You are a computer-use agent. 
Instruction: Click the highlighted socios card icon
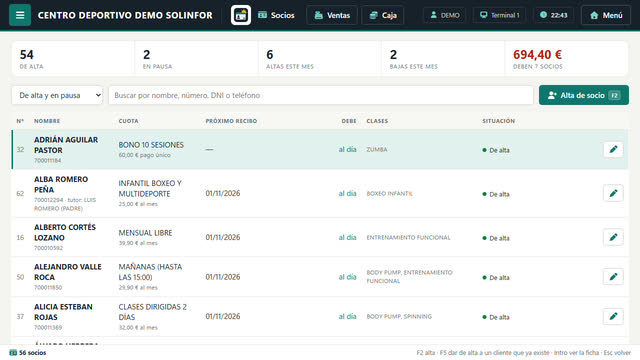click(x=241, y=15)
